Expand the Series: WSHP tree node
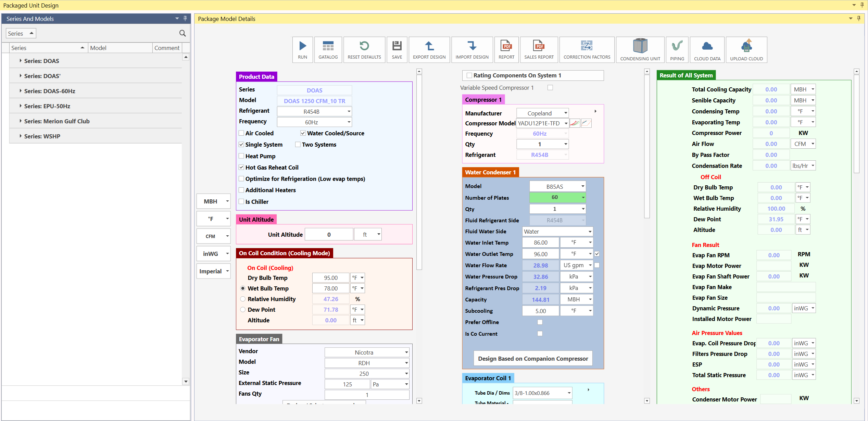The image size is (868, 421). [21, 136]
